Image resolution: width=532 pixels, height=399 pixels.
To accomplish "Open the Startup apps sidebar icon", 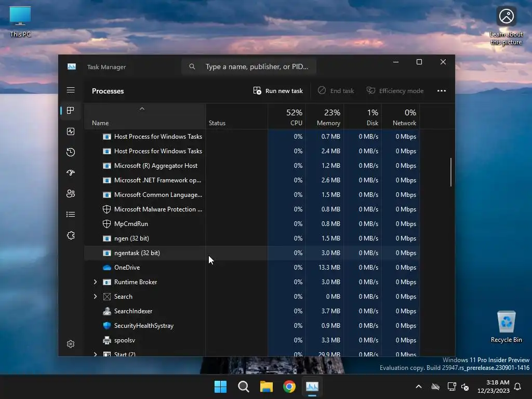I will click(x=71, y=172).
